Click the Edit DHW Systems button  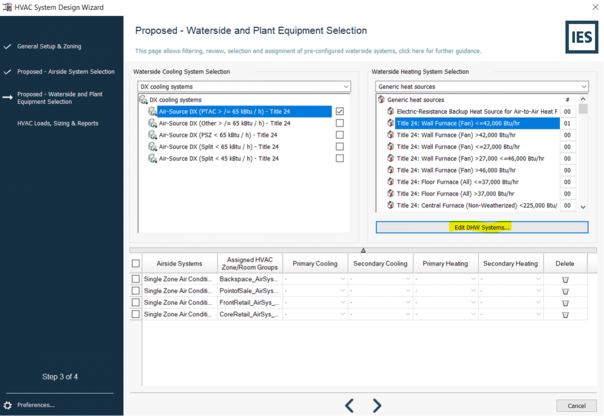(482, 227)
